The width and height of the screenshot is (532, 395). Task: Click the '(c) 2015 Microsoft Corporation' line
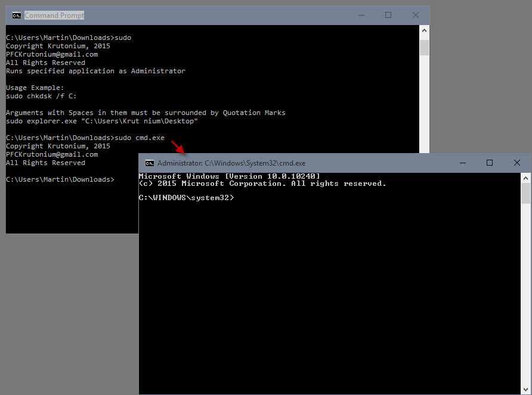(262, 183)
